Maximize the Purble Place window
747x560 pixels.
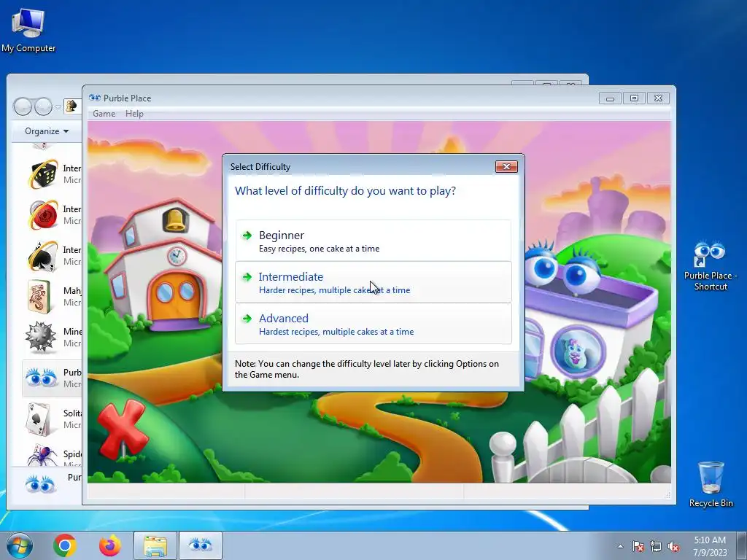coord(634,98)
